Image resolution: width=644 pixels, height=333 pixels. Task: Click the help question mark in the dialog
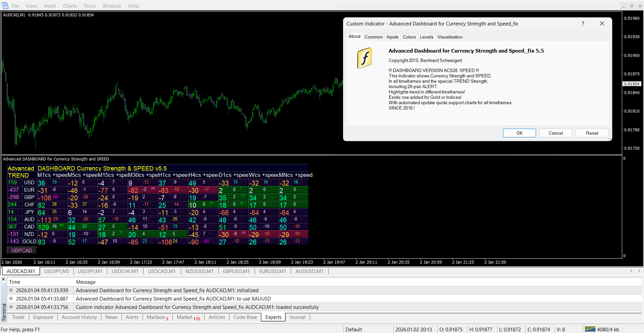583,23
